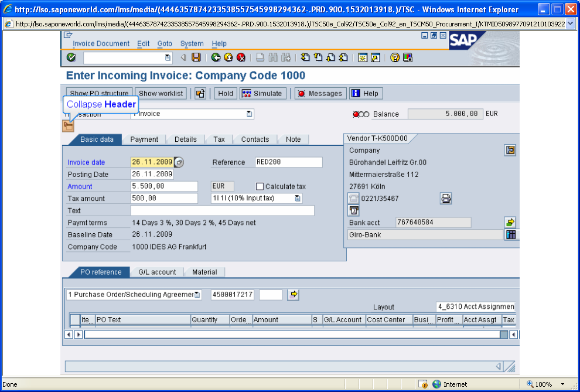
Task: Open the Invoice date search help button
Action: [179, 162]
